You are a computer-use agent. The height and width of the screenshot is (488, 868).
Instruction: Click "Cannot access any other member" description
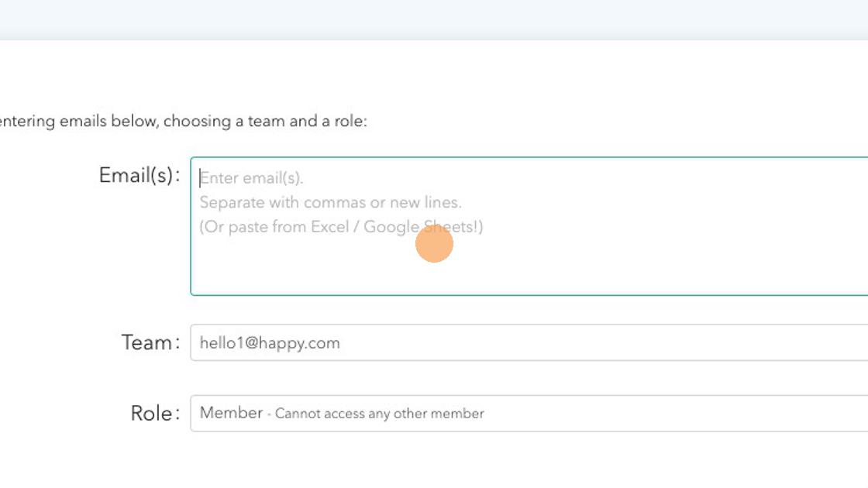pyautogui.click(x=380, y=414)
